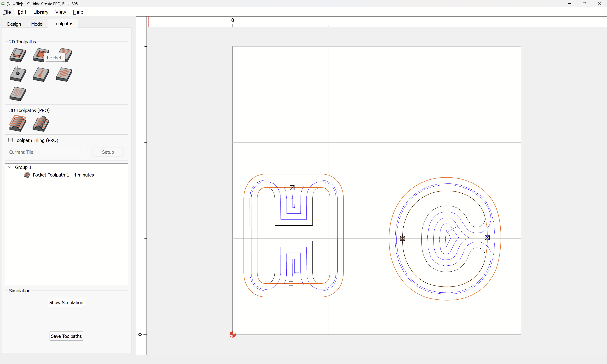Switch to the Design tab

[x=14, y=24]
